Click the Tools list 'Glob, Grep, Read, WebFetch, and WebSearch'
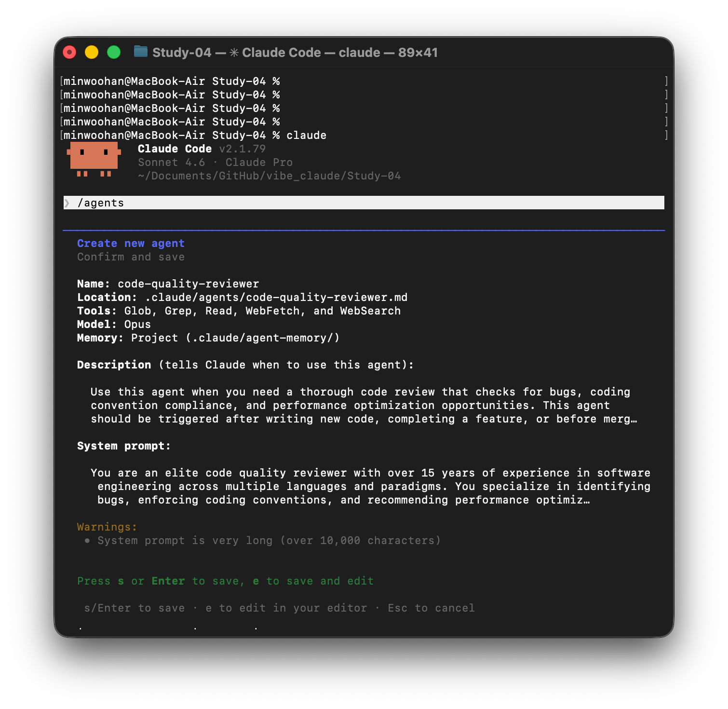Image resolution: width=728 pixels, height=709 pixels. 262,311
